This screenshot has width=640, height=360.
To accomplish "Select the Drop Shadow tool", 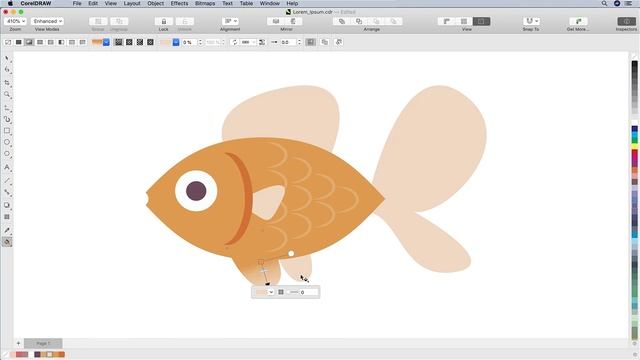I will 7,205.
